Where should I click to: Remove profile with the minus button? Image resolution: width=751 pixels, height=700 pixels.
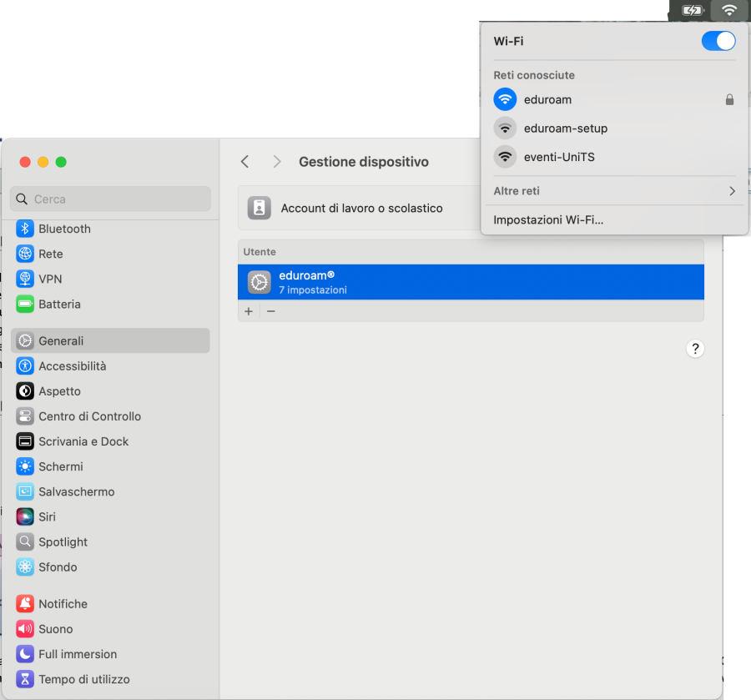[x=270, y=311]
